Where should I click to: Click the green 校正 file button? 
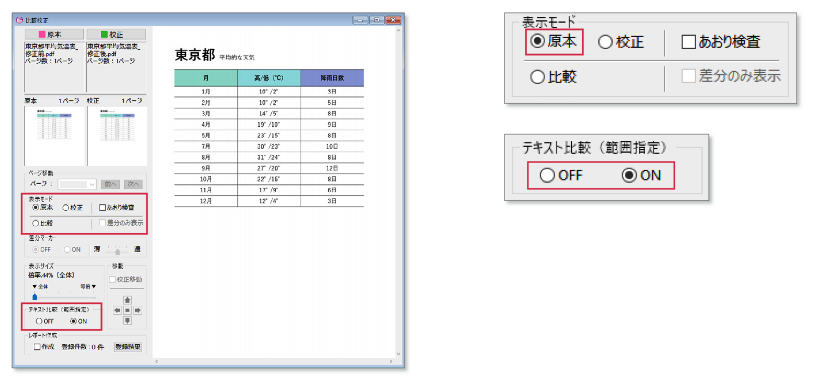[116, 34]
